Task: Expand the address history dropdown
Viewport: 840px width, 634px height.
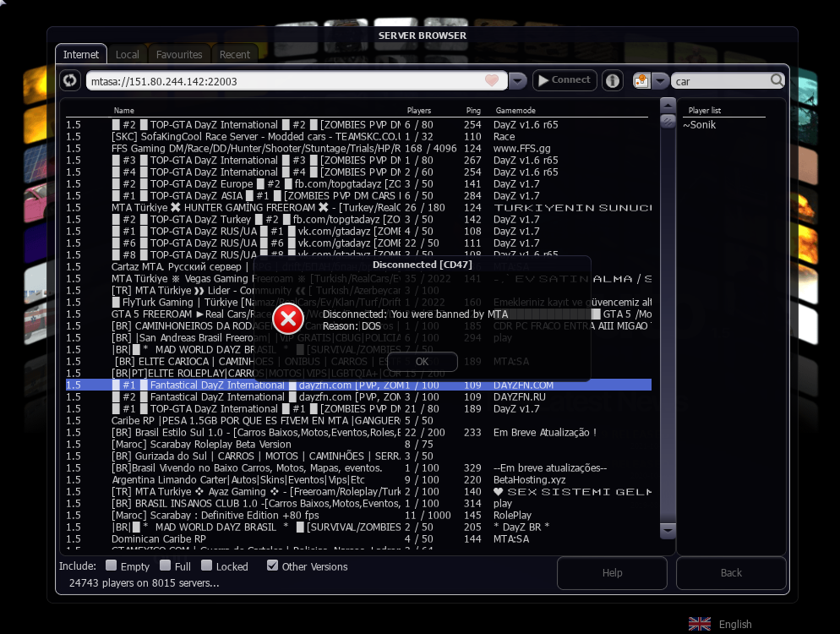Action: point(518,81)
